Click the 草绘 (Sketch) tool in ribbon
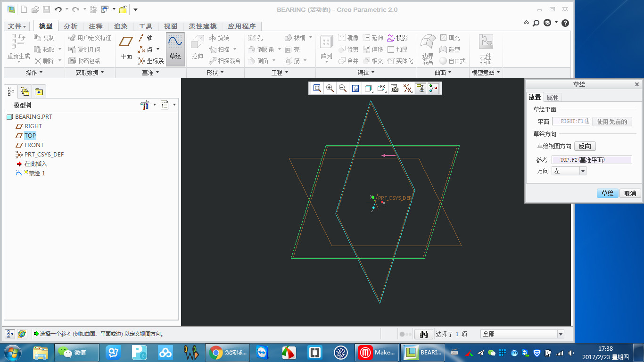 click(175, 49)
